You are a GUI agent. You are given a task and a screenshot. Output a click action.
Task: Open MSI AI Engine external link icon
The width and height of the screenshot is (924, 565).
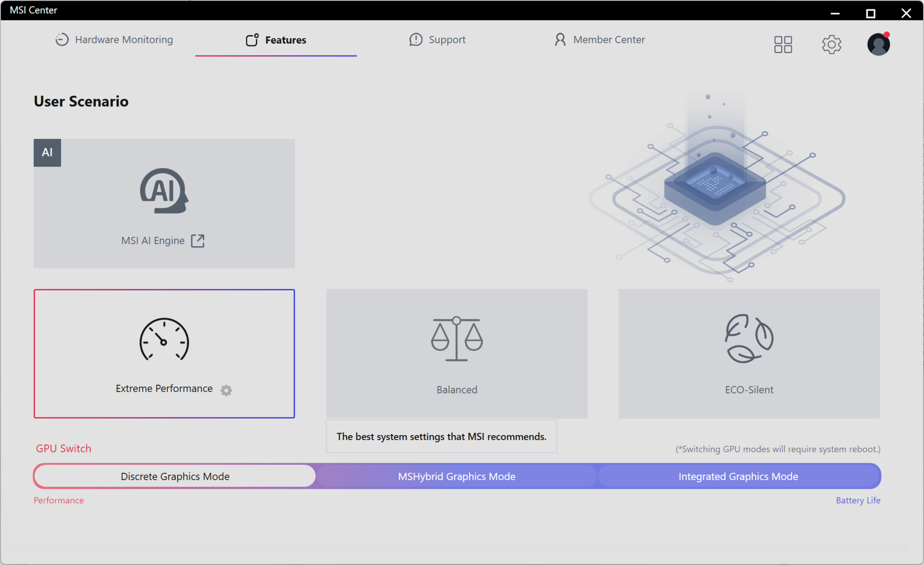pos(198,241)
